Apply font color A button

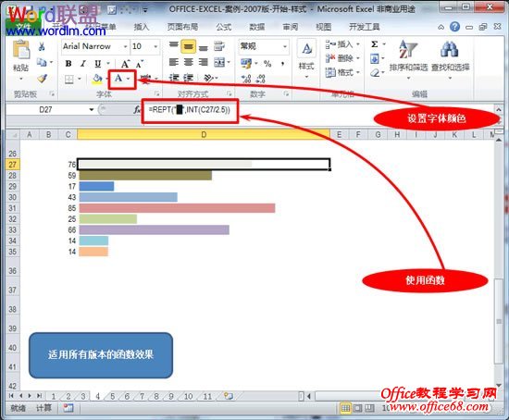(118, 79)
